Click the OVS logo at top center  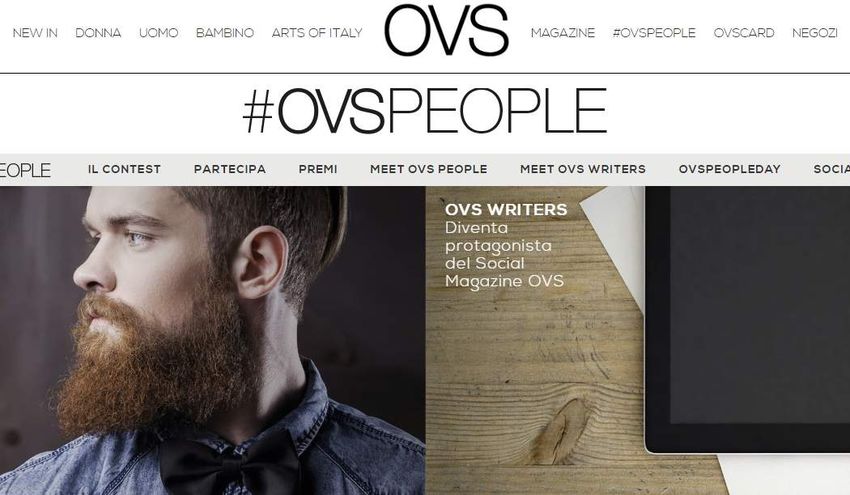click(x=446, y=30)
